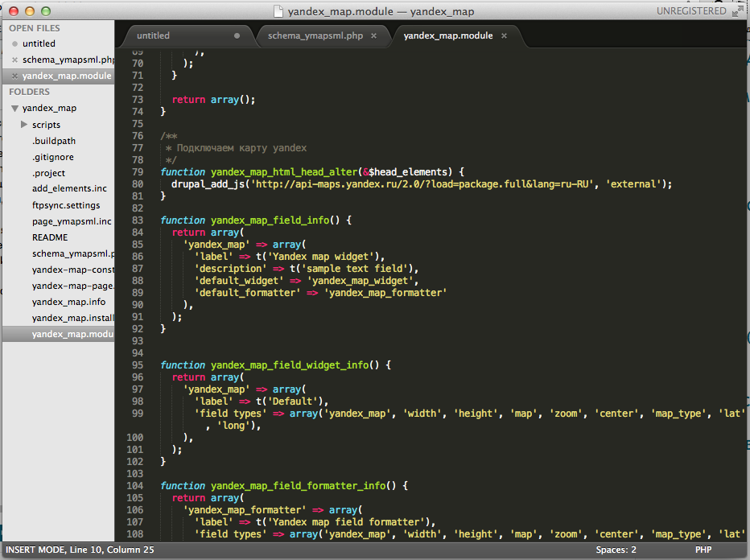Click function name yandex_map_field_formatter_info
The image size is (750, 560).
pyautogui.click(x=298, y=486)
